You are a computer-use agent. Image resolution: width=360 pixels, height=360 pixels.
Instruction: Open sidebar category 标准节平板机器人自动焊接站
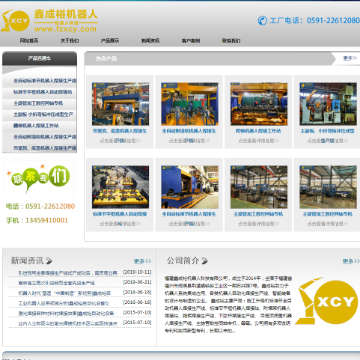[x=42, y=92]
